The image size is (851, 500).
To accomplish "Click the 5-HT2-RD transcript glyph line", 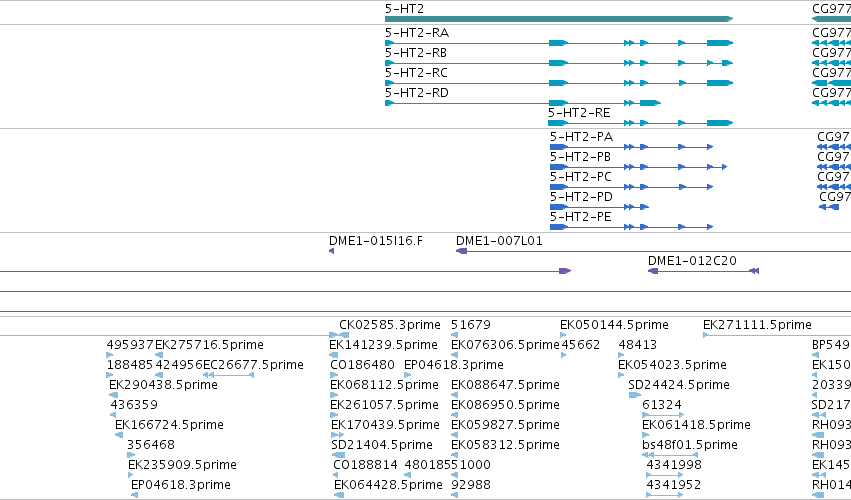I will point(523,103).
